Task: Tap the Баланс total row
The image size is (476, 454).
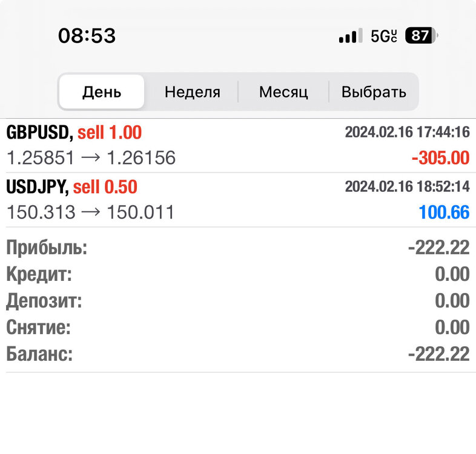Action: [238, 354]
